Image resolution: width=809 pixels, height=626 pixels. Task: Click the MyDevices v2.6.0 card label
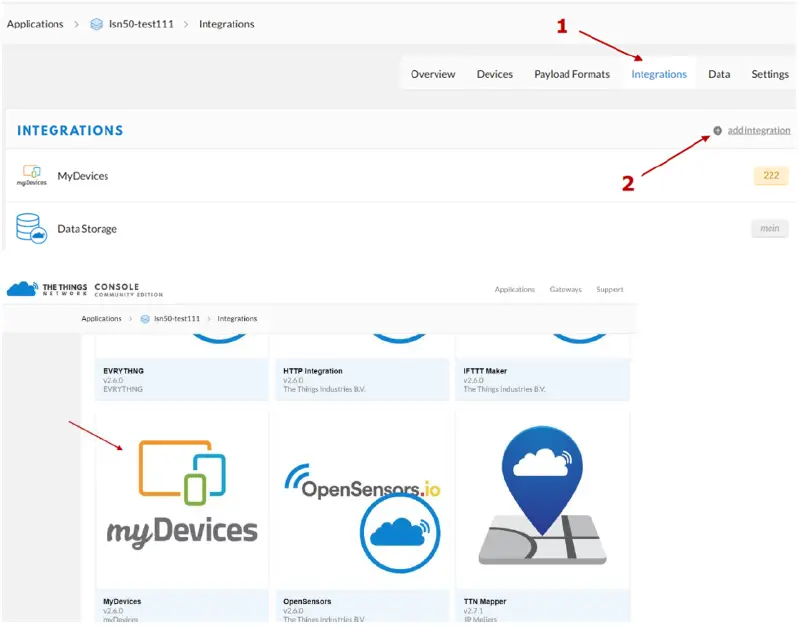(x=182, y=606)
